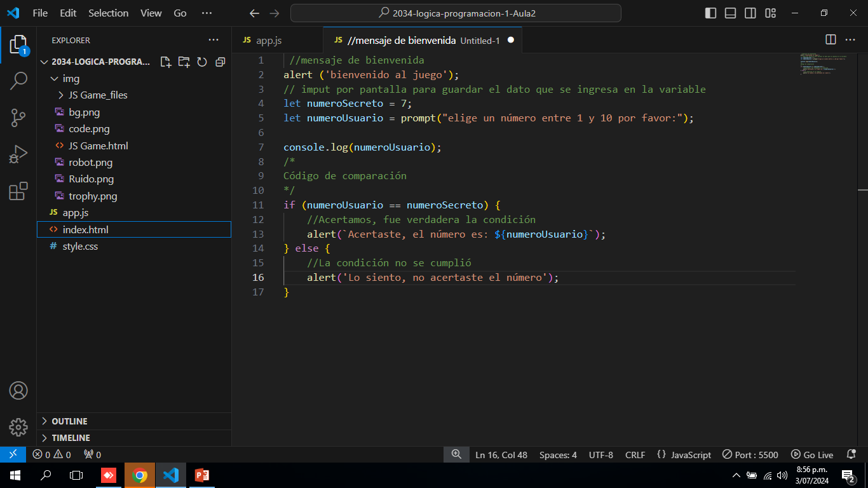Click Ln 16, Col 48 go to line
This screenshot has height=488, width=868.
[501, 455]
